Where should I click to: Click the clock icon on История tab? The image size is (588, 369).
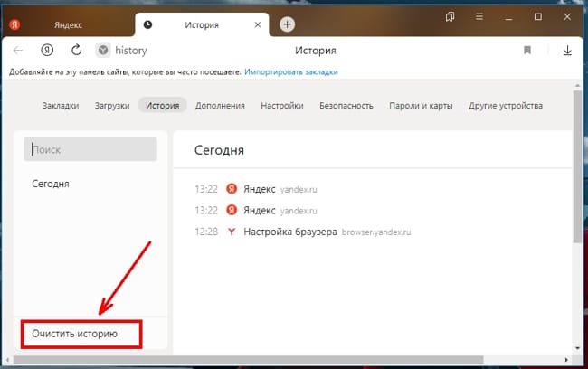147,24
